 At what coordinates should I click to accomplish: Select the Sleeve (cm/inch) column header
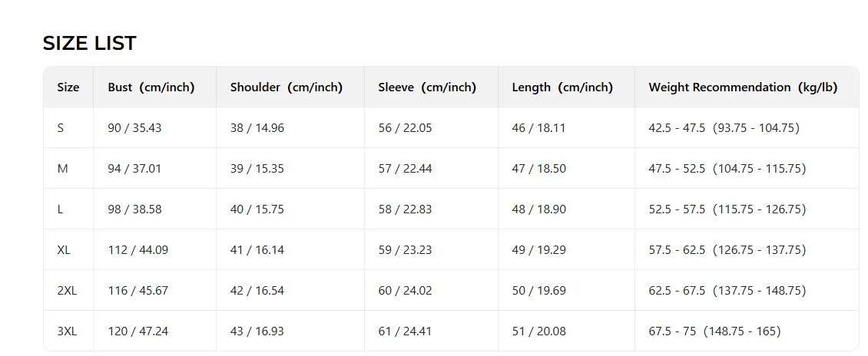[427, 87]
